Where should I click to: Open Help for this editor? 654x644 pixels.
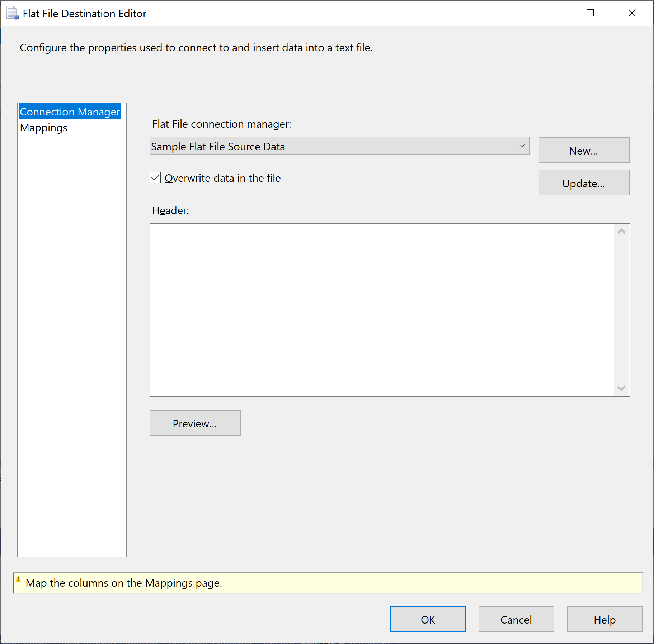click(604, 619)
